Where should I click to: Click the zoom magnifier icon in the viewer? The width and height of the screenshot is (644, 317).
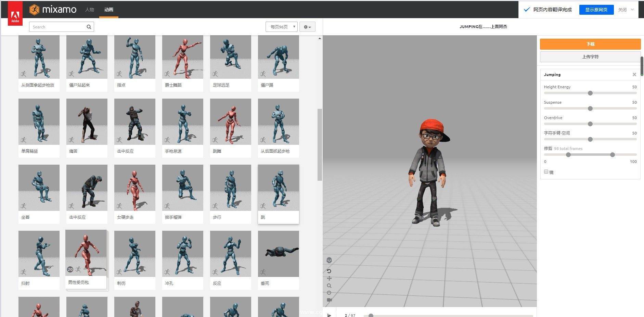tap(329, 286)
